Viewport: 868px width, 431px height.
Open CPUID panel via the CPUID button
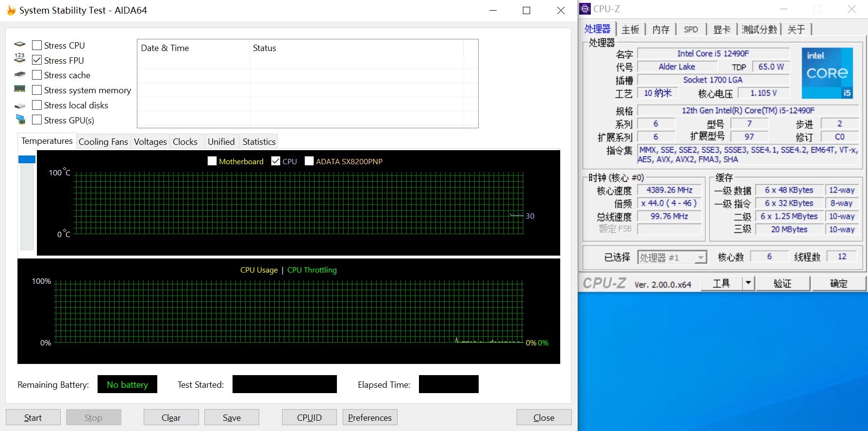point(309,417)
